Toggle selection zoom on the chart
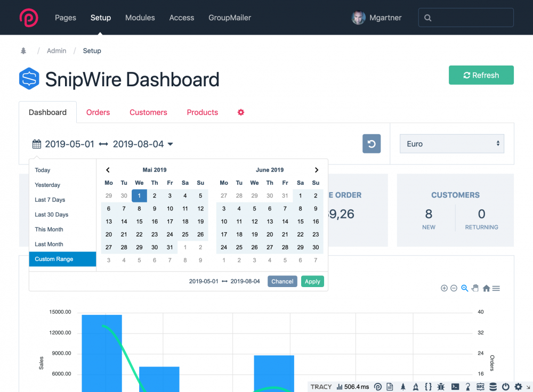Image resolution: width=533 pixels, height=392 pixels. pos(464,288)
